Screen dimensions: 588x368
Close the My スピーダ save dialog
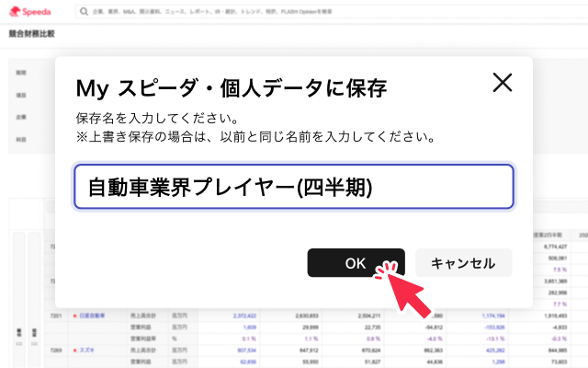tap(503, 83)
